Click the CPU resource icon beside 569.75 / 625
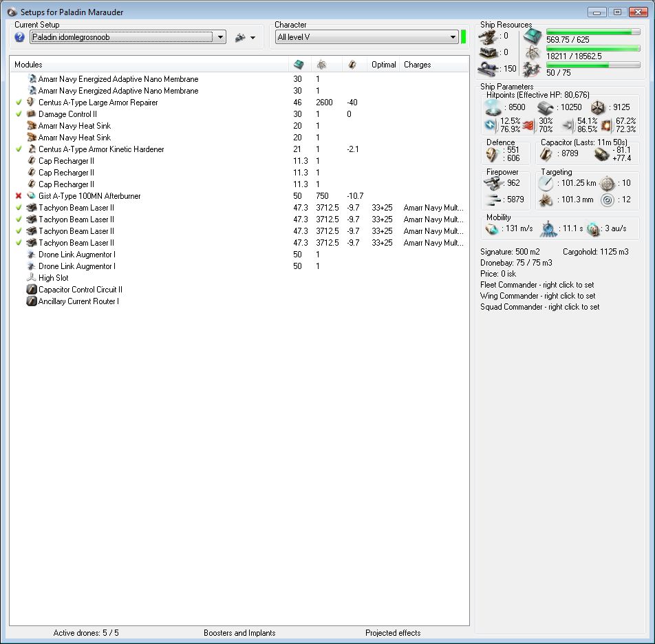Viewport: 655px width, 644px height. [x=533, y=36]
